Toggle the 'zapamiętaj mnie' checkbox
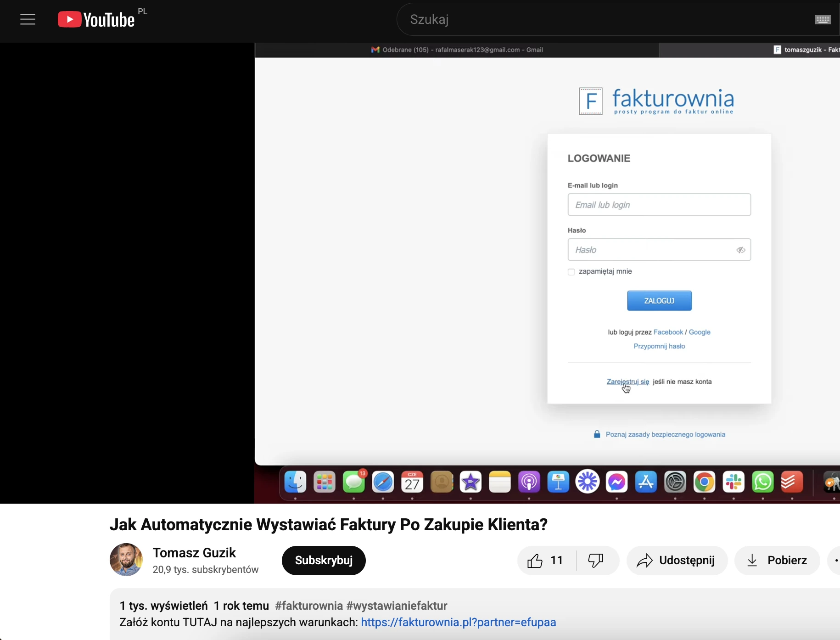This screenshot has height=640, width=840. coord(571,272)
